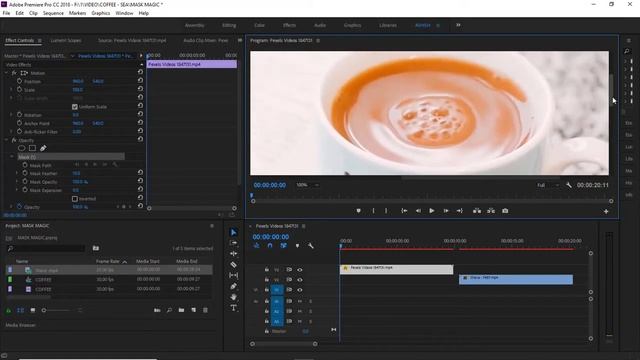
Task: Open the File menu
Action: click(x=6, y=13)
